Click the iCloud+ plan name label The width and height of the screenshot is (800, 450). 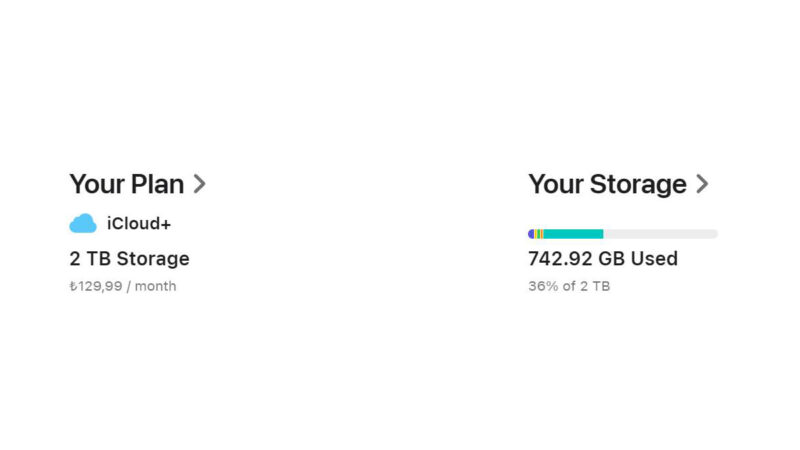click(139, 223)
